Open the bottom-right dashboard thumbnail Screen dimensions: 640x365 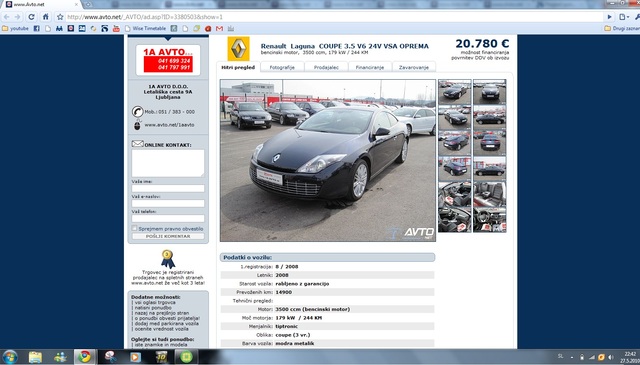(x=490, y=220)
